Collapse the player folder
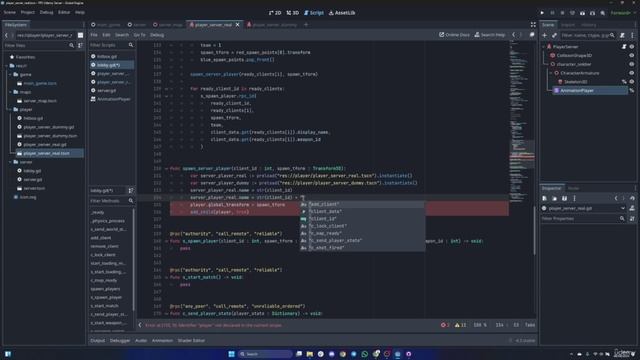 click(x=10, y=109)
